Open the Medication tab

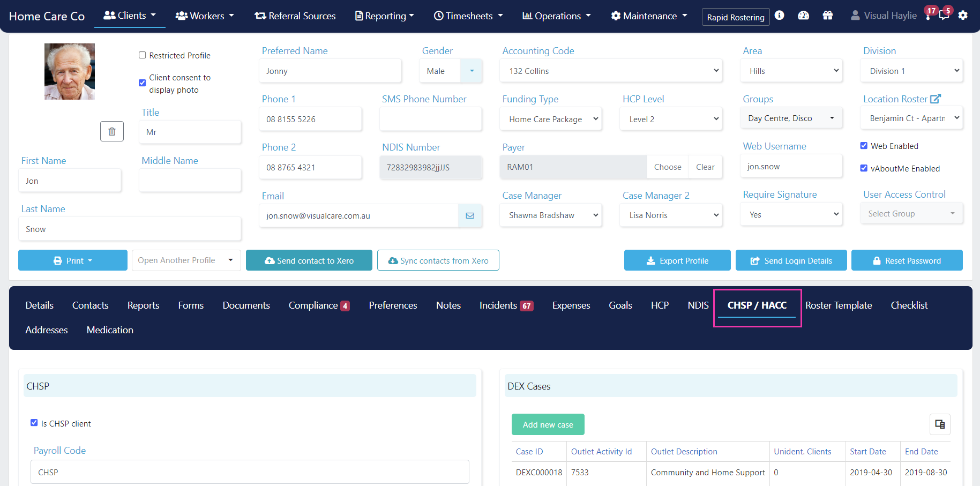[110, 330]
